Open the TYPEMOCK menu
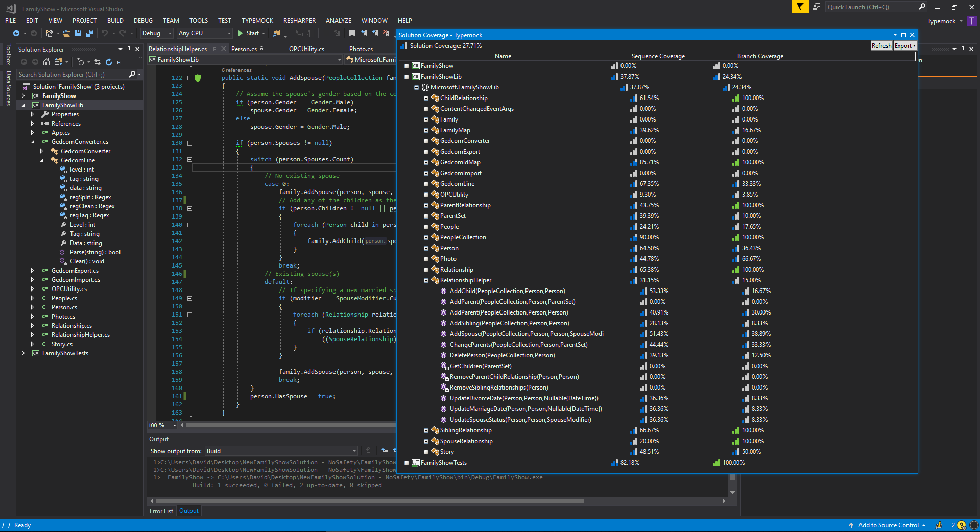980x532 pixels. (x=257, y=21)
